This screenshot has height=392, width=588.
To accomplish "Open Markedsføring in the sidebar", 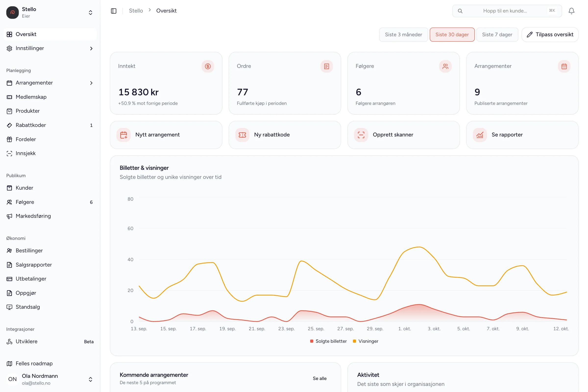I will click(50, 216).
